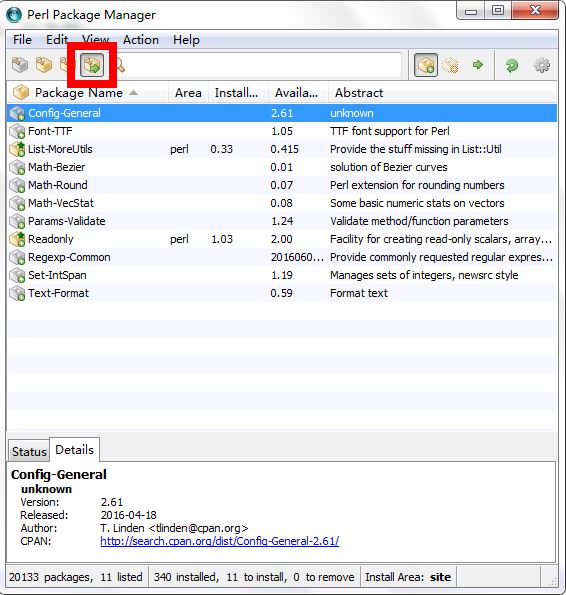Click Params-Validate row package icon
Screen dimensions: 566x595
[x=17, y=221]
